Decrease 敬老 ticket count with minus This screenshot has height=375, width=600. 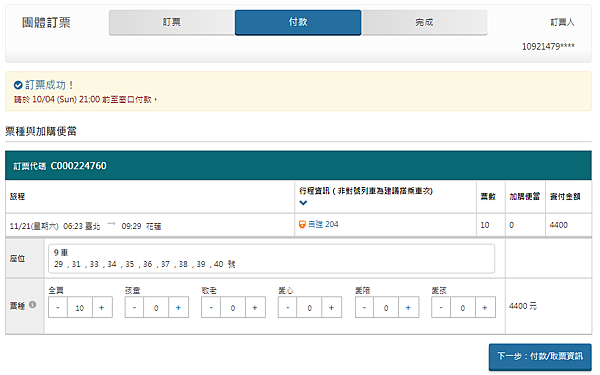click(x=211, y=307)
